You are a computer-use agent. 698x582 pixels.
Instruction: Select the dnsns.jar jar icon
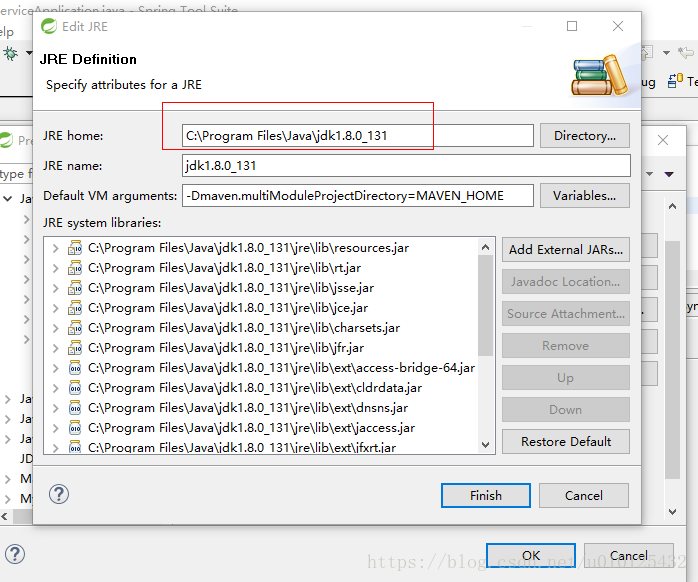pyautogui.click(x=75, y=408)
